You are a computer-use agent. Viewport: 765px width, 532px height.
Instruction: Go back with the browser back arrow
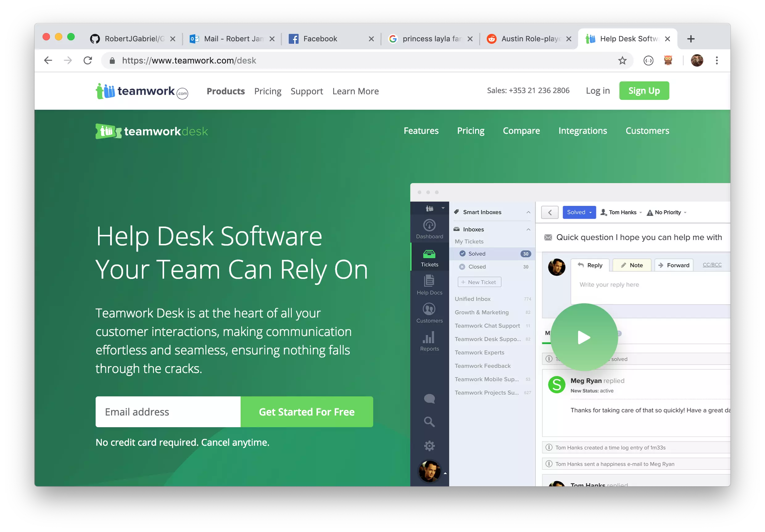coord(48,60)
